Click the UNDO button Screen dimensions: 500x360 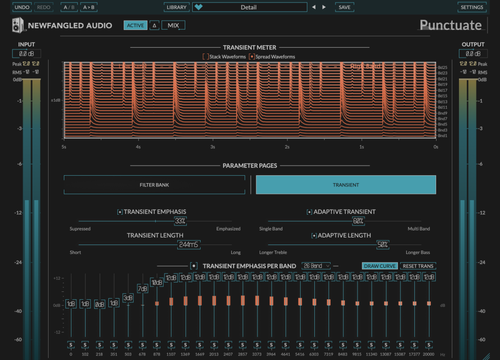[22, 7]
